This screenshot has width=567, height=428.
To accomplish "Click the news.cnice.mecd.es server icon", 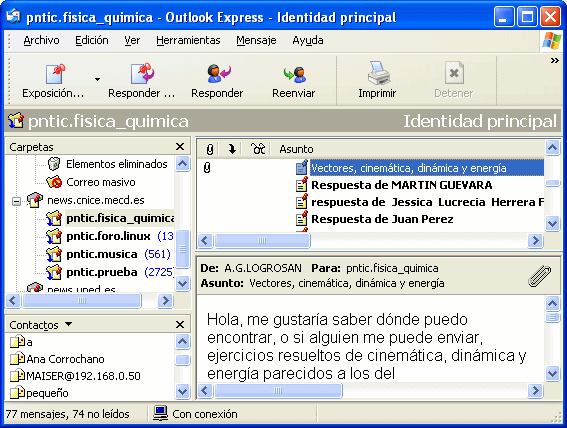I will [35, 200].
